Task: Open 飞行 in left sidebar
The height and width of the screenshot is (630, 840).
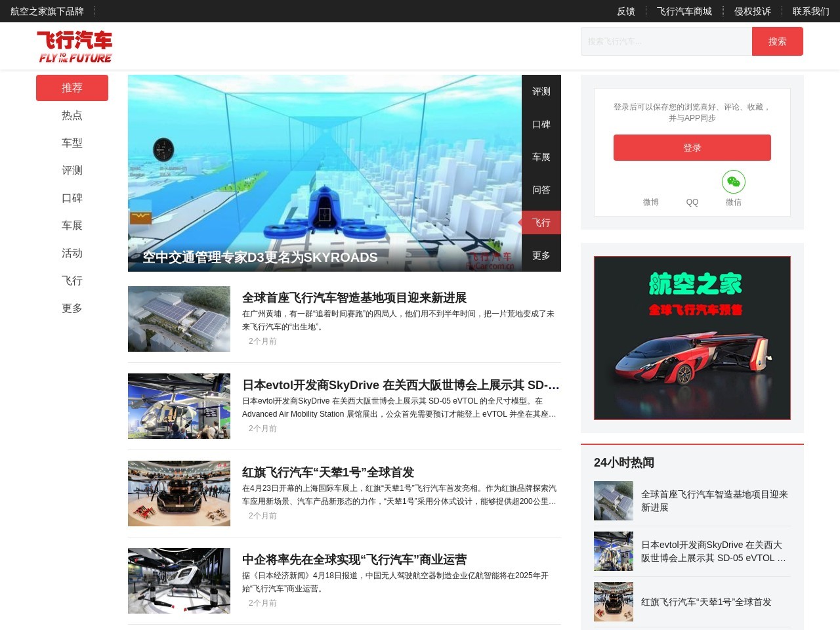Action: [x=72, y=281]
